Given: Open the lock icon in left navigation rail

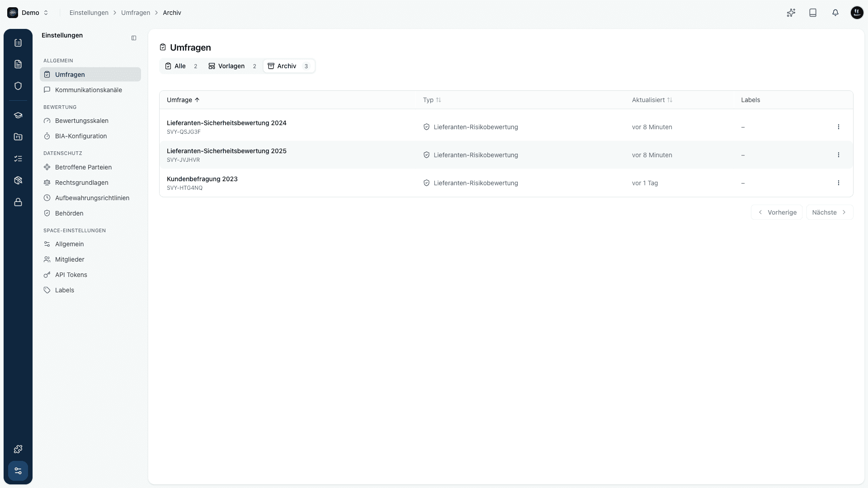Looking at the screenshot, I should [18, 202].
